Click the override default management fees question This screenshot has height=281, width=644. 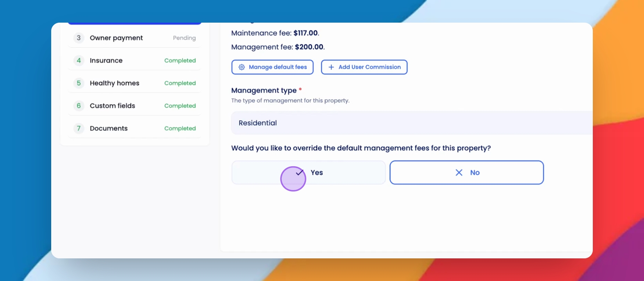tap(361, 148)
